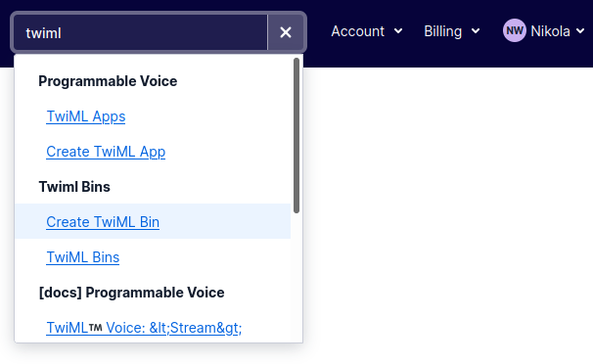Image resolution: width=593 pixels, height=364 pixels.
Task: Open the TwiML Voice Stream docs link
Action: coord(144,328)
